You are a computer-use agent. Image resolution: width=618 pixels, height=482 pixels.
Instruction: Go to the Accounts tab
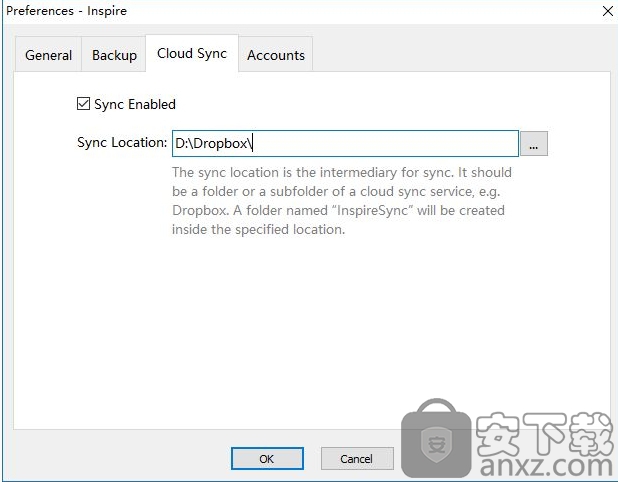(x=276, y=55)
